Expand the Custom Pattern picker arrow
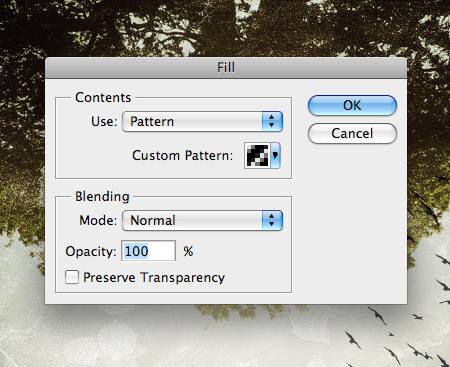This screenshot has height=367, width=450. point(275,155)
